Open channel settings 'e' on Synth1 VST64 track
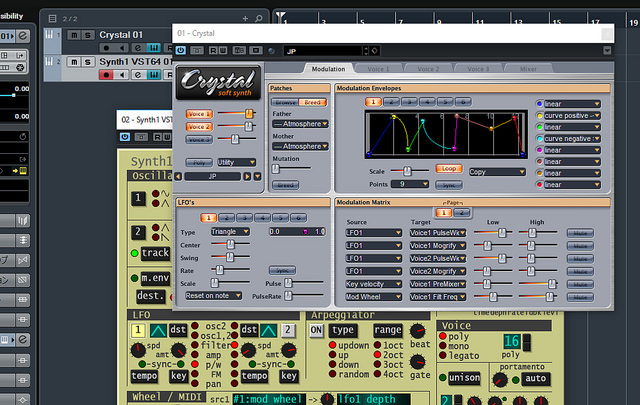 (138, 75)
